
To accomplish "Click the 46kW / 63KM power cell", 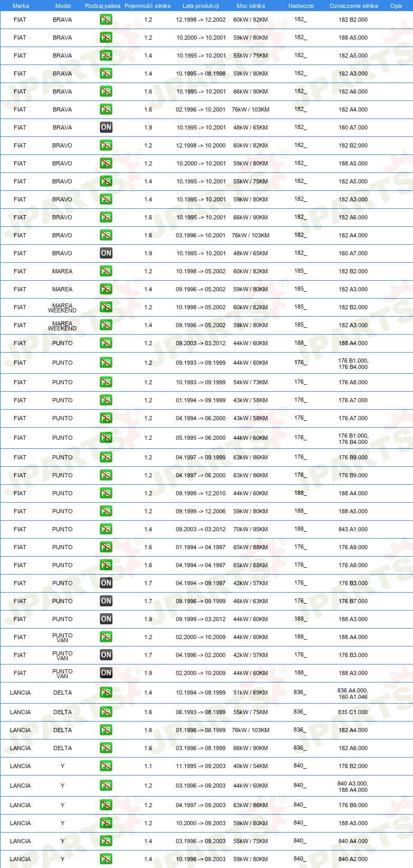I will tap(251, 601).
